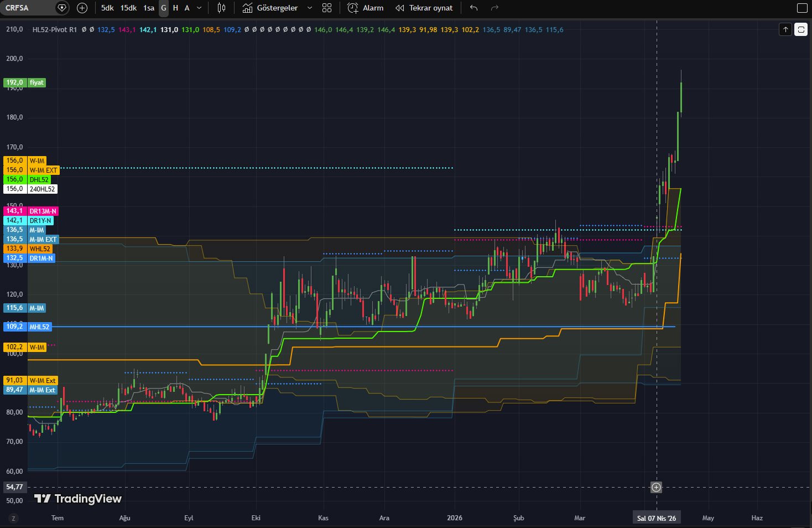This screenshot has height=528, width=812.
Task: Click the 91,03 W-IM Ext label
Action: 30,380
